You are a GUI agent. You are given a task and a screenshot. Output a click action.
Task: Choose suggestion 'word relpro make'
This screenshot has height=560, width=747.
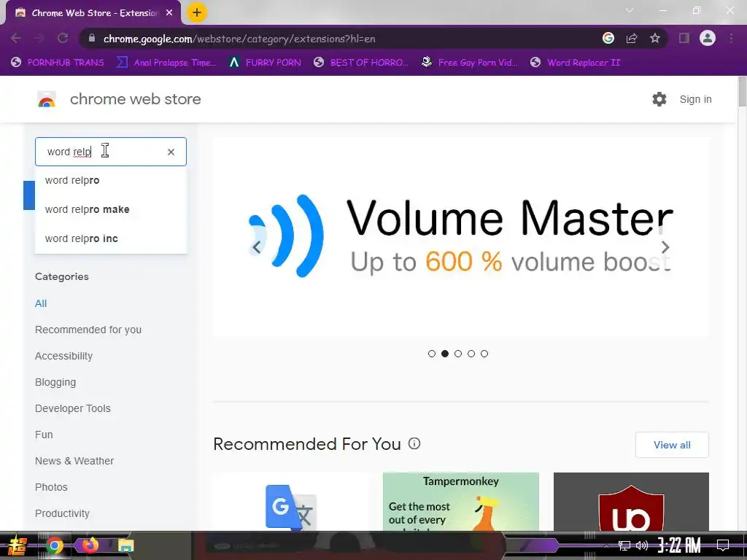(111, 209)
